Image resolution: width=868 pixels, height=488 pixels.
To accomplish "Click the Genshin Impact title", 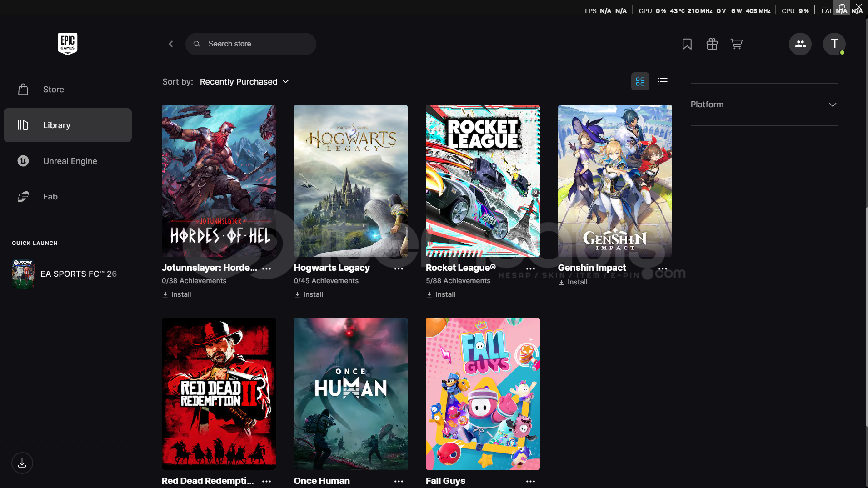I will click(x=592, y=268).
